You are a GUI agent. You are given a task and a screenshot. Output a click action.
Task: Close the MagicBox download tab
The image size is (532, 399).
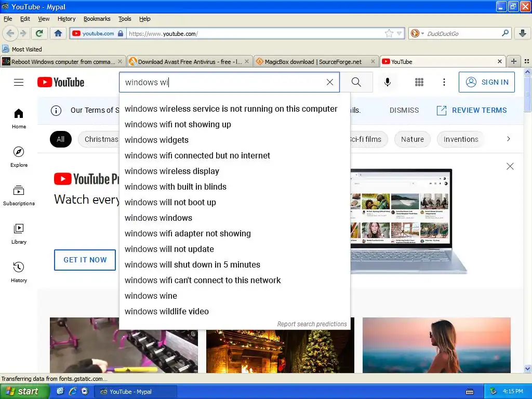(x=373, y=61)
